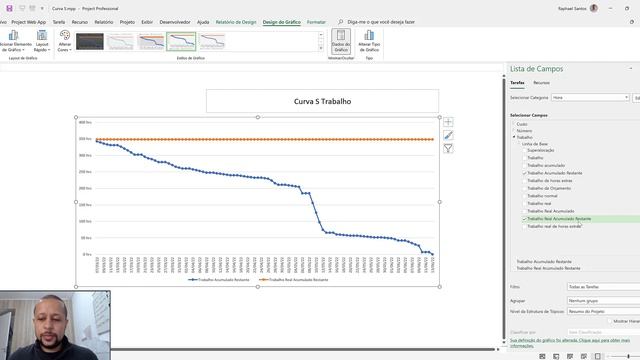Click first view icon in status bar
Screen dimensions: 640x360
(x=542, y=356)
